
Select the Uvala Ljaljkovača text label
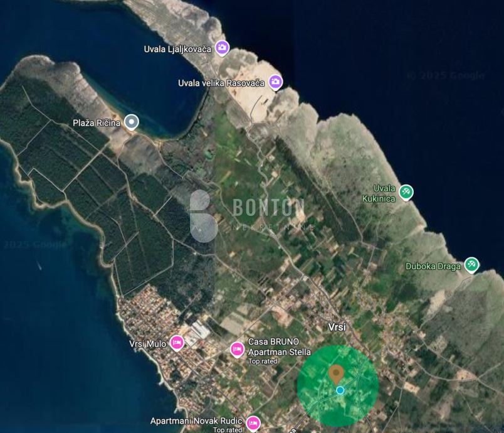point(177,49)
